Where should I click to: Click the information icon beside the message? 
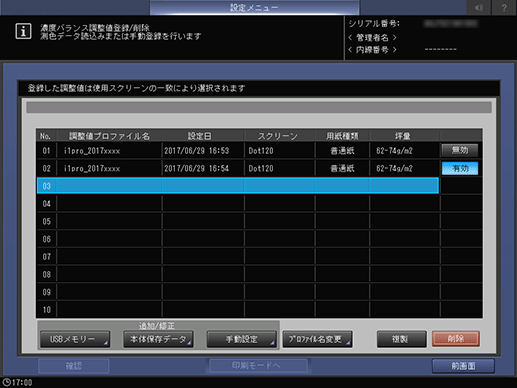coord(23,31)
